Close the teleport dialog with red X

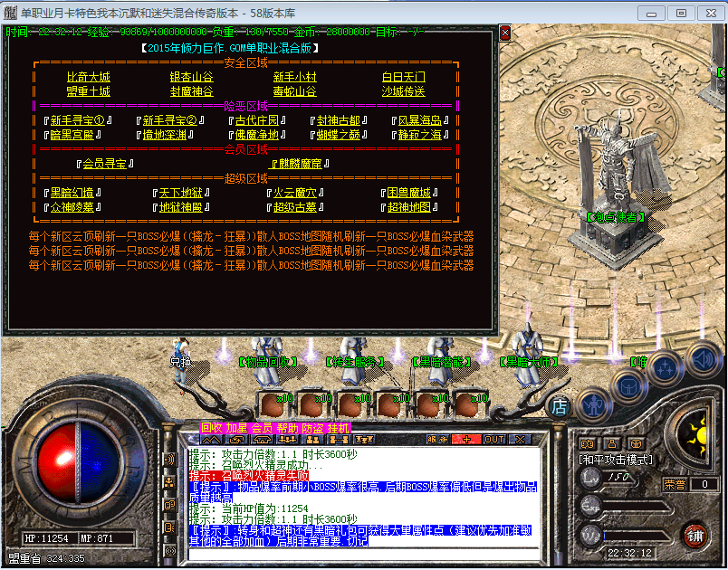pos(505,33)
